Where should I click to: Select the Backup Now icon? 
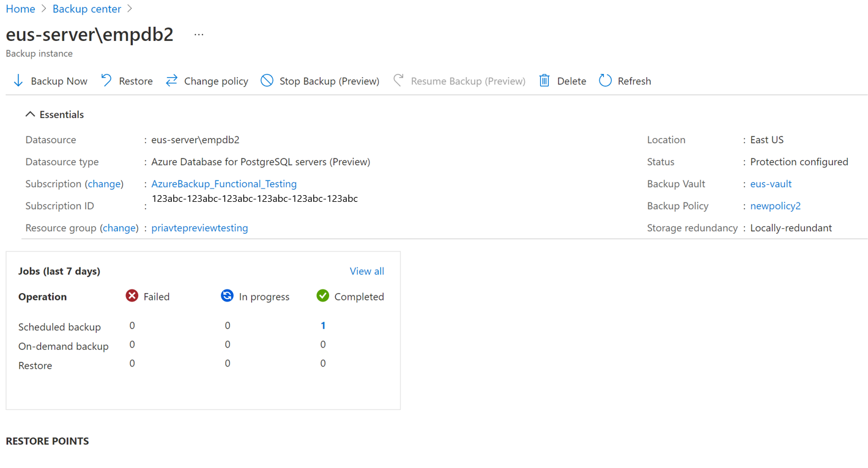[x=18, y=80]
